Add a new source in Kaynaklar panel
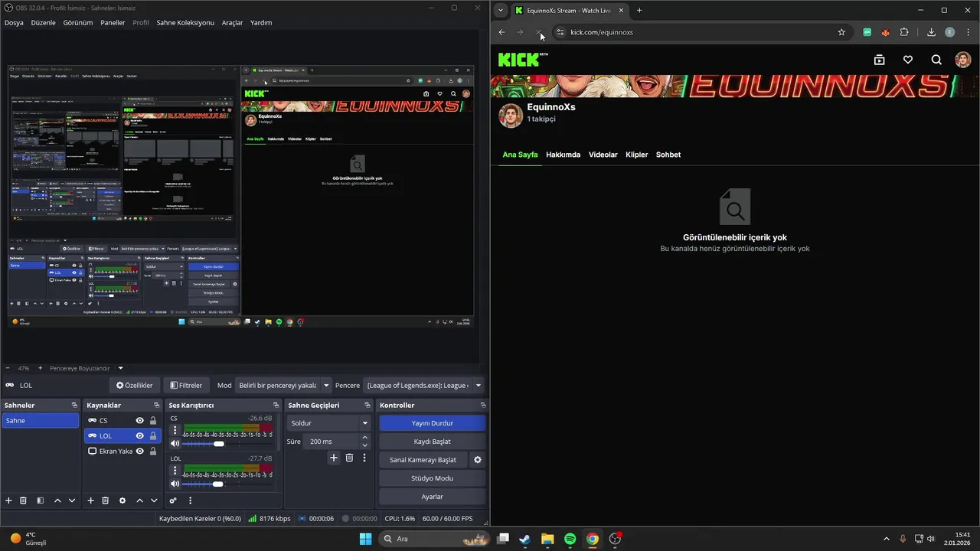This screenshot has height=551, width=980. 90,500
